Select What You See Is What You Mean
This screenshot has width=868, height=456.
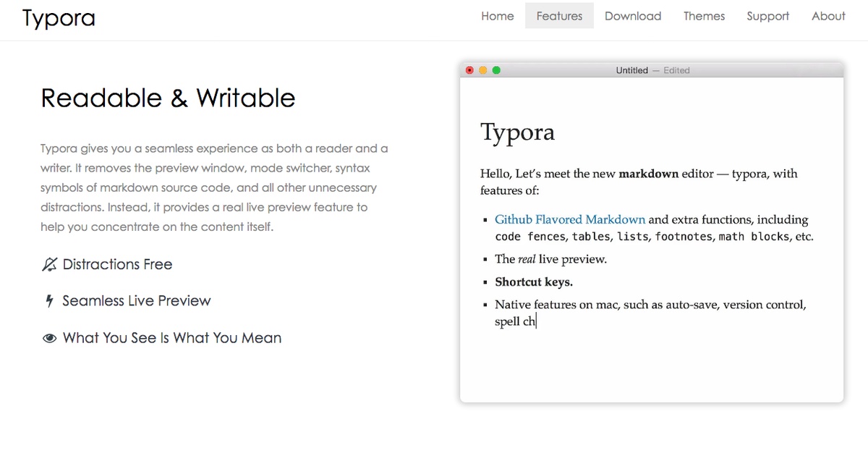(x=172, y=337)
